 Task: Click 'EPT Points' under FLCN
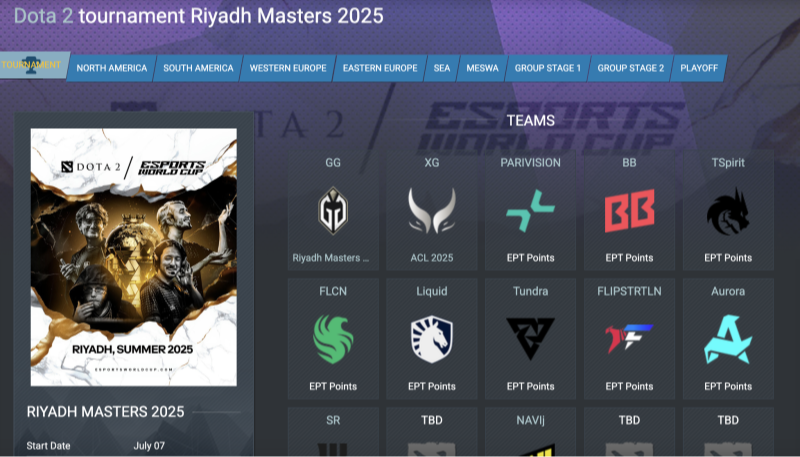tap(333, 386)
